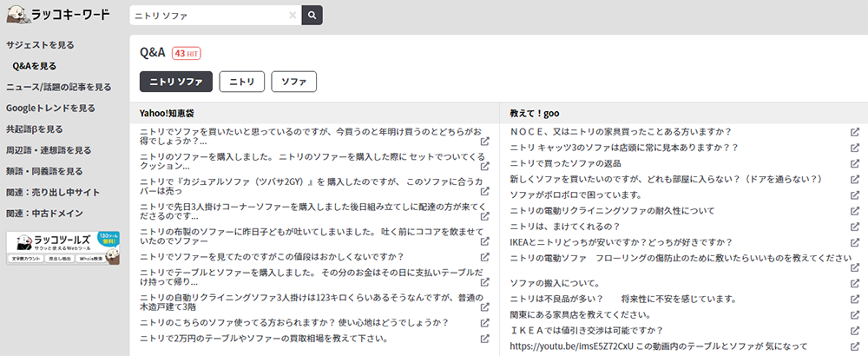Select the ニトリ ソファ keyword filter tab
Viewport: 868px width, 356px height.
(x=176, y=82)
